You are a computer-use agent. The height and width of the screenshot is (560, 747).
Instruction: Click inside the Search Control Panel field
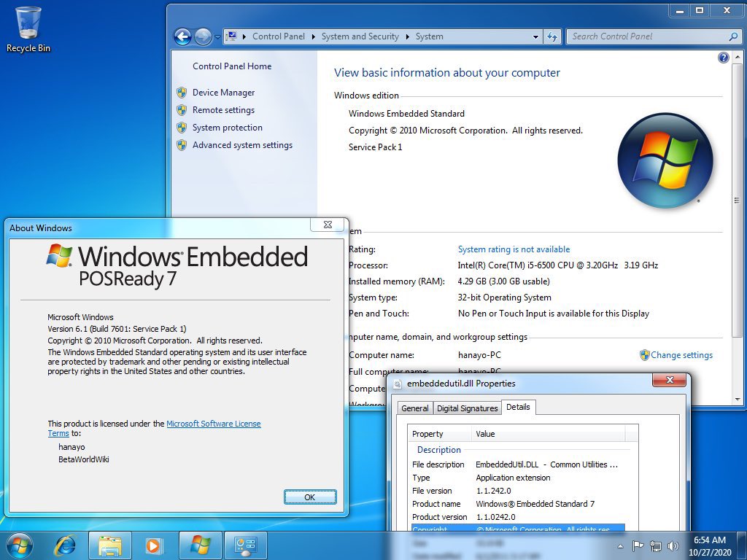649,36
